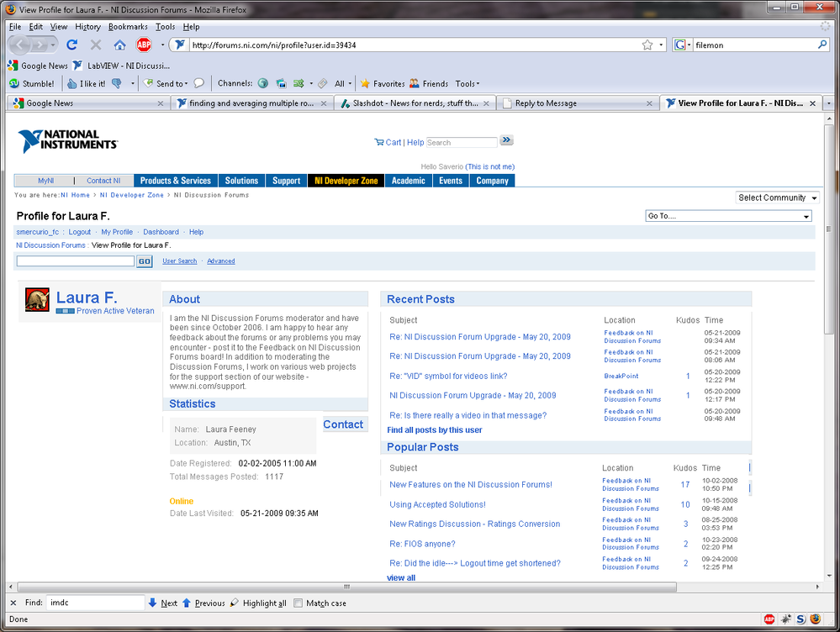Click the forward arrow navigation button
This screenshot has height=632, width=840.
(x=40, y=45)
